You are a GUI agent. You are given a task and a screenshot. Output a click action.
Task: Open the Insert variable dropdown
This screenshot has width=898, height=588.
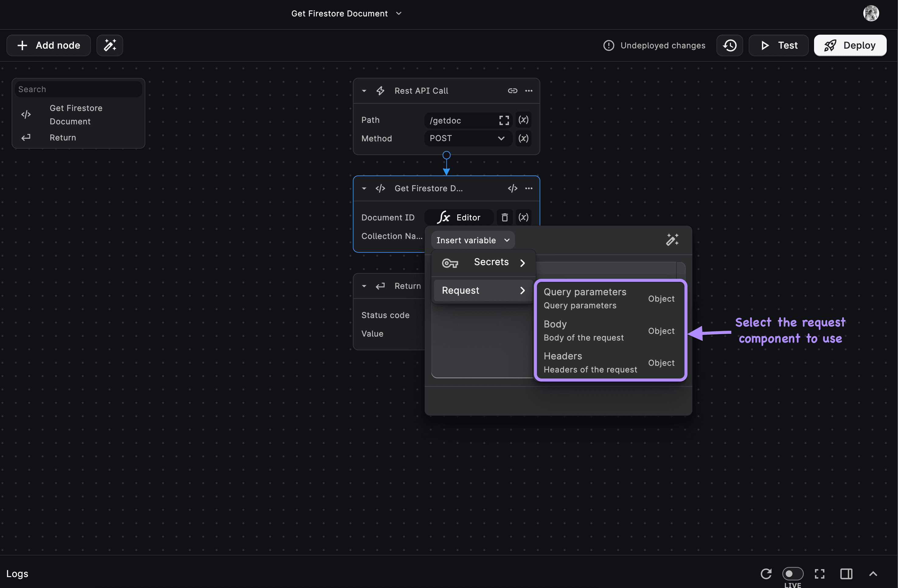tap(472, 240)
